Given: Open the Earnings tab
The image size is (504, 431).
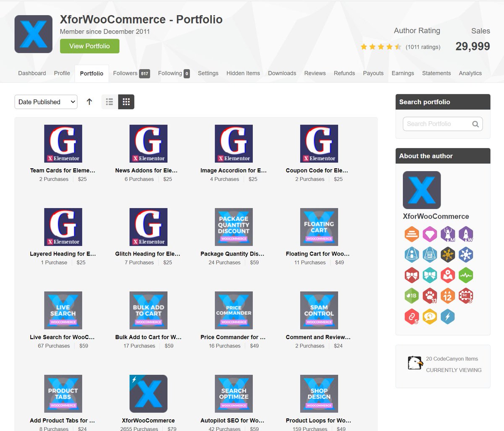Looking at the screenshot, I should pos(403,73).
